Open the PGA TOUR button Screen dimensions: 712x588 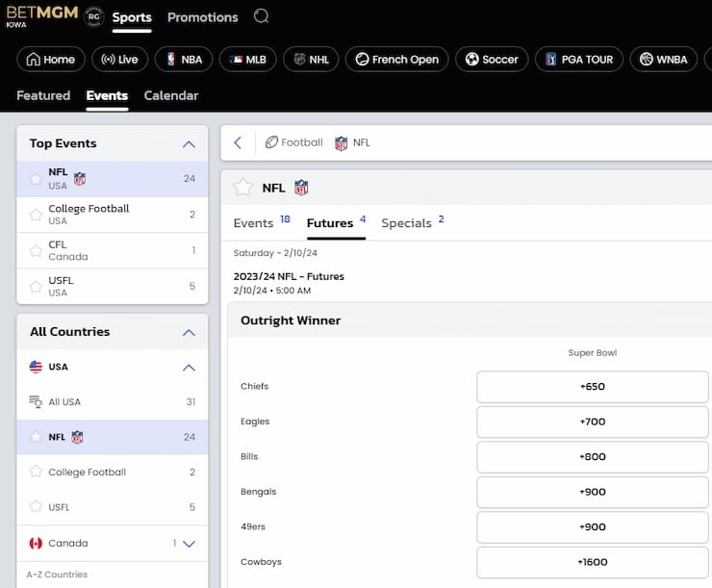pos(579,60)
